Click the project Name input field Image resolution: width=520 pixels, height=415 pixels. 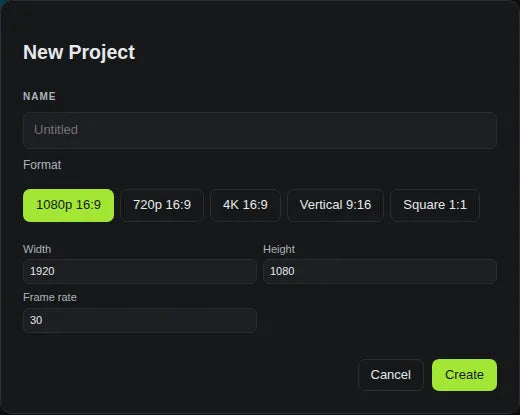pyautogui.click(x=260, y=130)
